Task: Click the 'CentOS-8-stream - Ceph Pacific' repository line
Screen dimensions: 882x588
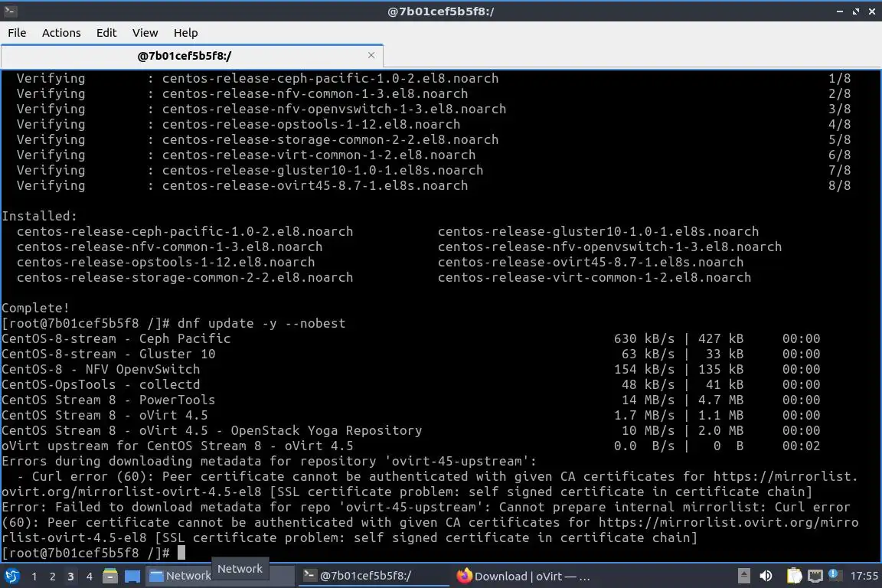Action: (116, 338)
